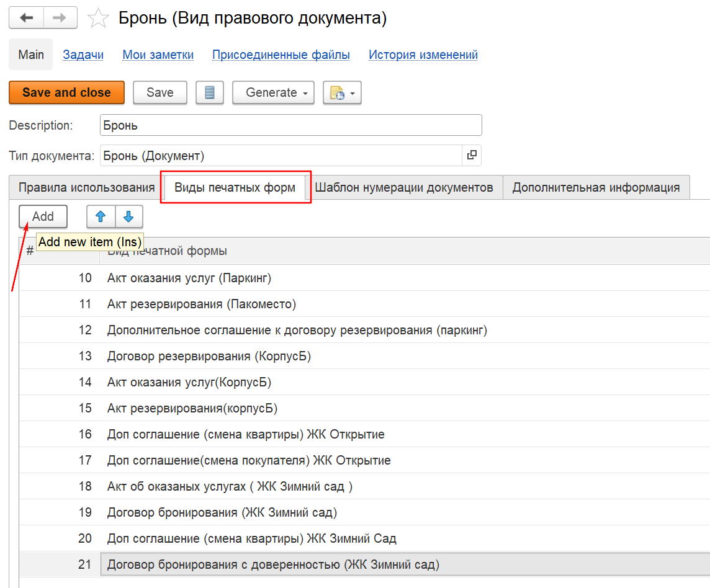
Task: Expand the Generate dropdown menu
Action: pos(273,92)
